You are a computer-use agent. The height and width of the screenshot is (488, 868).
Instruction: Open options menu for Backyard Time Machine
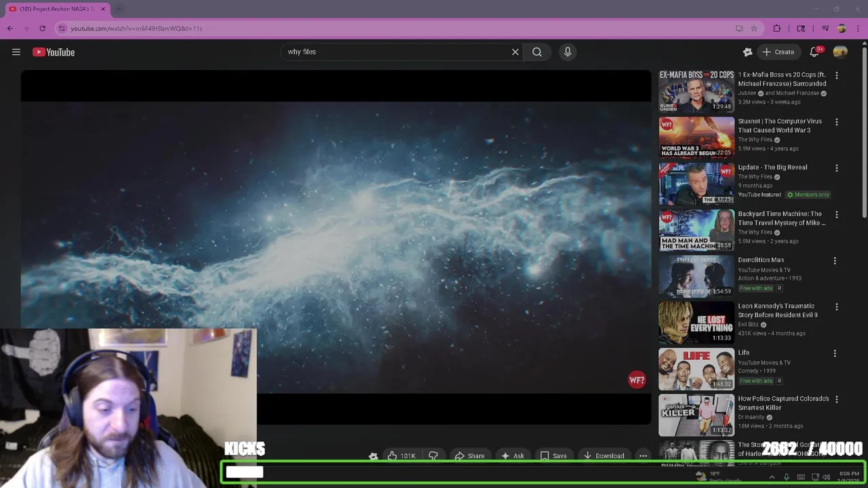click(x=837, y=215)
